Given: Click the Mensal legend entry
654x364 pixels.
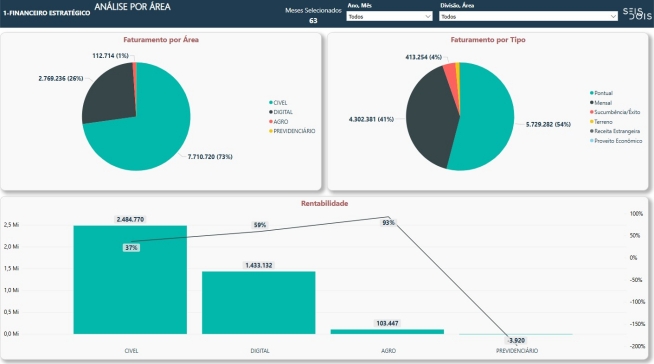Looking at the screenshot, I should tap(601, 103).
